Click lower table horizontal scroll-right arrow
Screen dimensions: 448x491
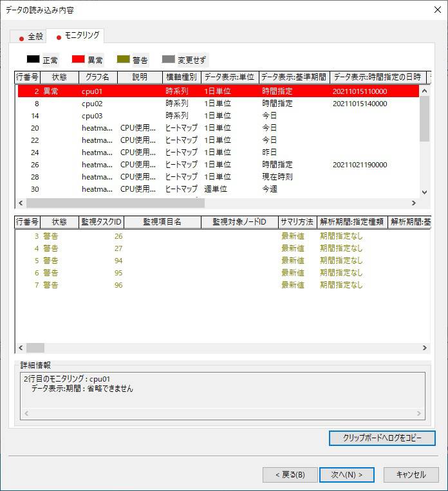click(x=424, y=347)
